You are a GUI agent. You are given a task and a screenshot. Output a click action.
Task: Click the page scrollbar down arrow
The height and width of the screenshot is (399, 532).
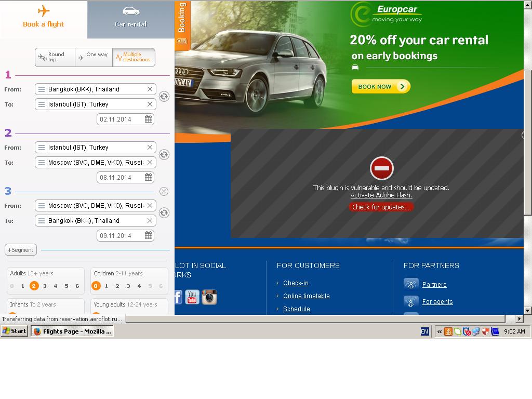[528, 310]
